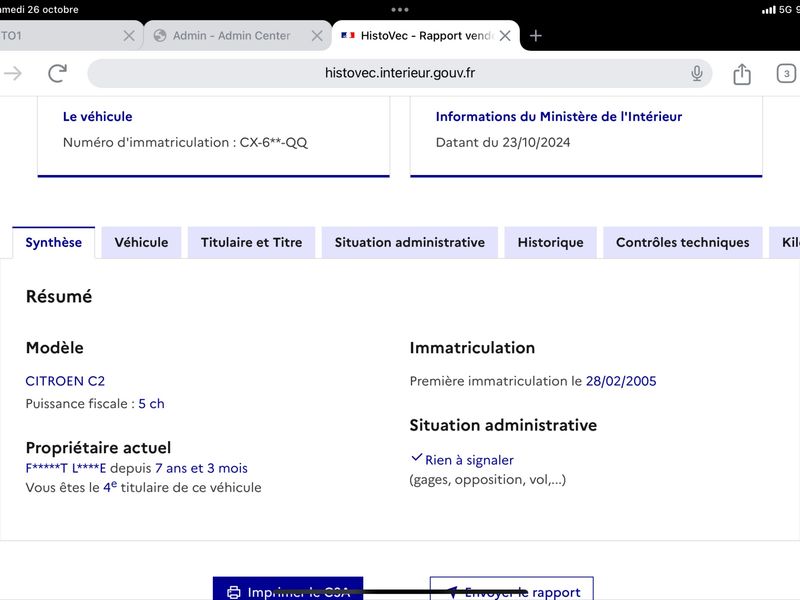Click the 5 ch puissance fiscale value

point(152,404)
